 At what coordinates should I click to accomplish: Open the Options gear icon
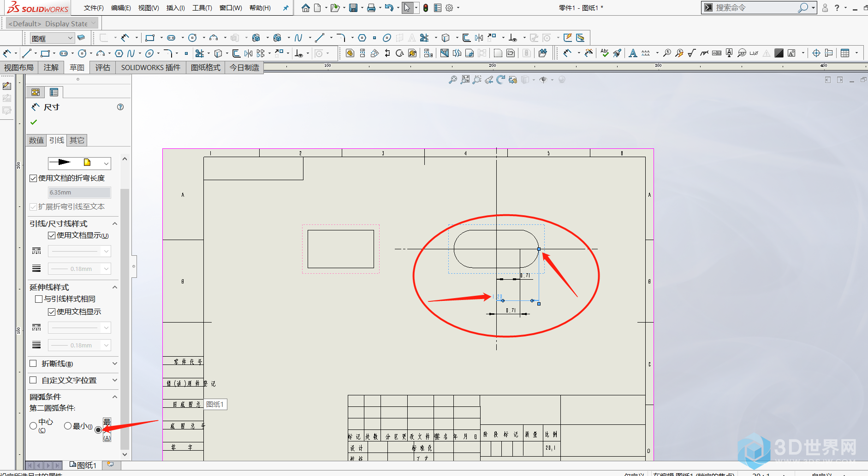pyautogui.click(x=449, y=8)
